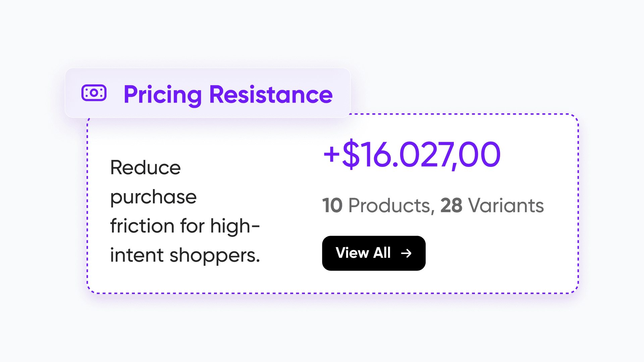This screenshot has width=644, height=362.
Task: Click the View All text label
Action: pos(363,253)
